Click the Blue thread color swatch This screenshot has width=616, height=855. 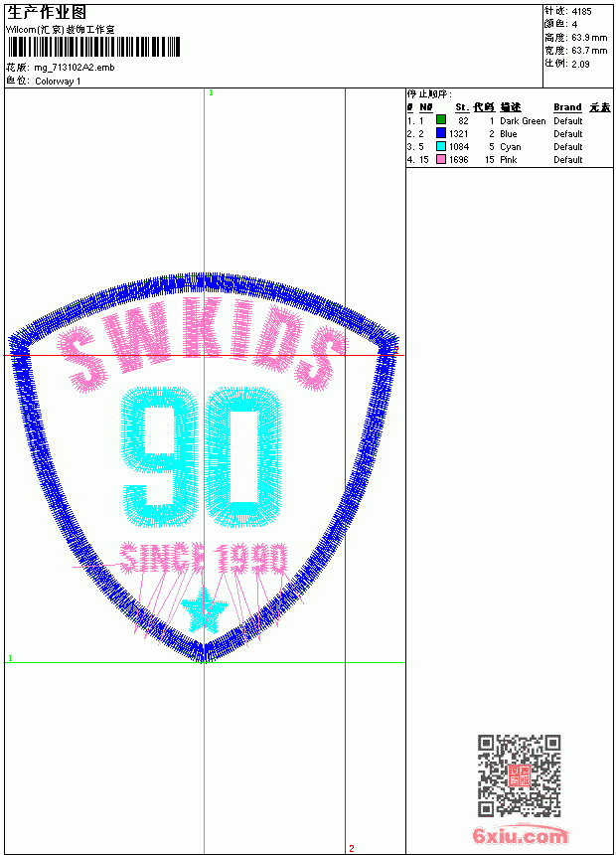coord(440,133)
